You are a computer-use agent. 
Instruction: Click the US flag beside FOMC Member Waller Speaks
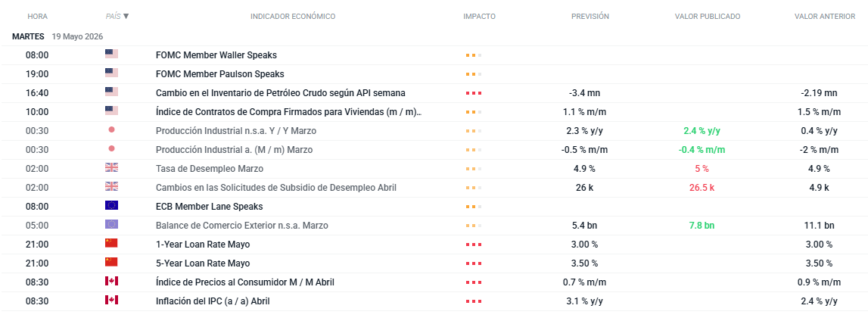[x=111, y=55]
